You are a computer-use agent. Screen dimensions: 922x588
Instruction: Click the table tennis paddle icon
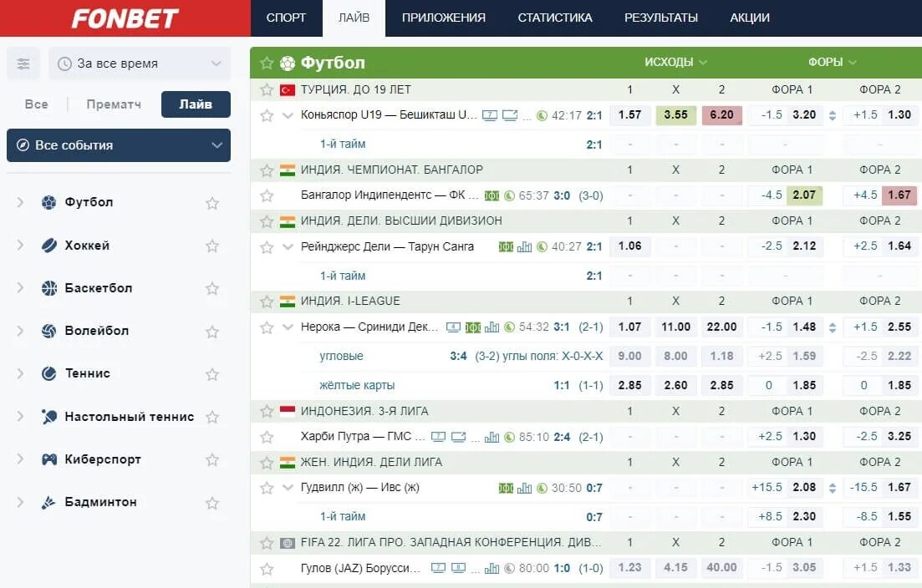(x=48, y=417)
